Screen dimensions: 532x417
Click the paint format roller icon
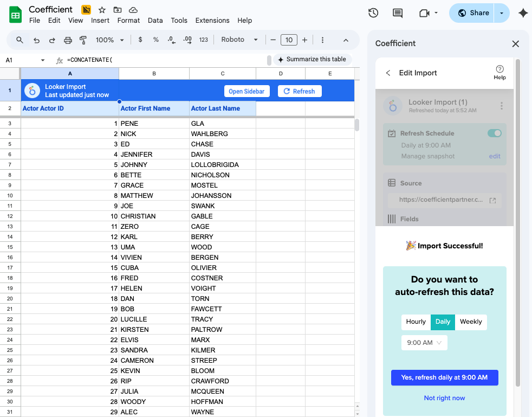point(83,40)
